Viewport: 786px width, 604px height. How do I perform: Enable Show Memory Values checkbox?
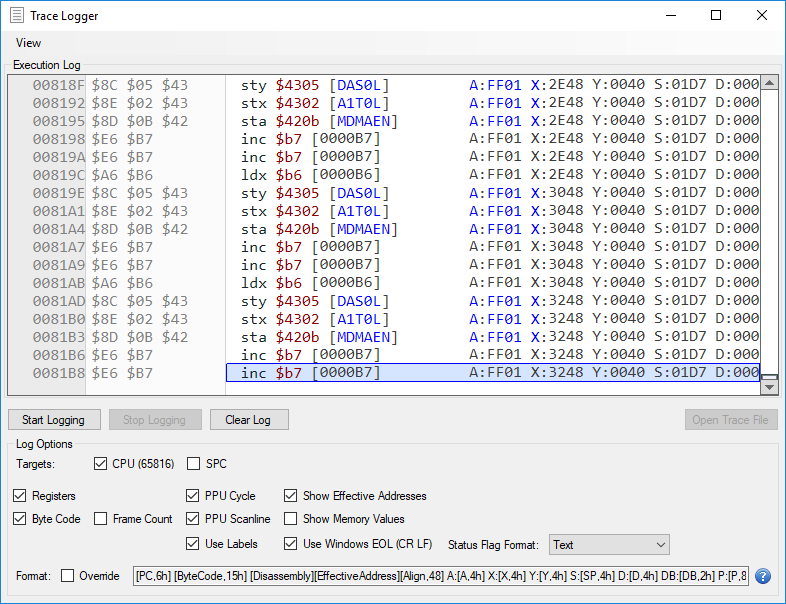pos(290,519)
